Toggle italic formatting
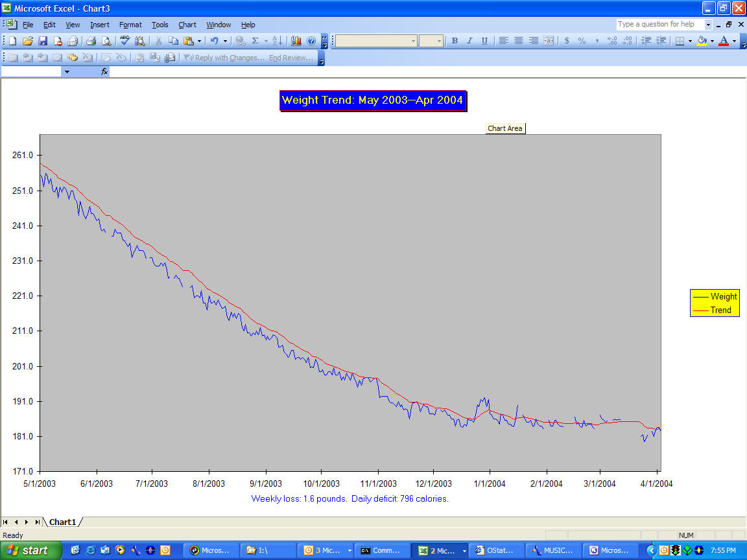 (469, 41)
